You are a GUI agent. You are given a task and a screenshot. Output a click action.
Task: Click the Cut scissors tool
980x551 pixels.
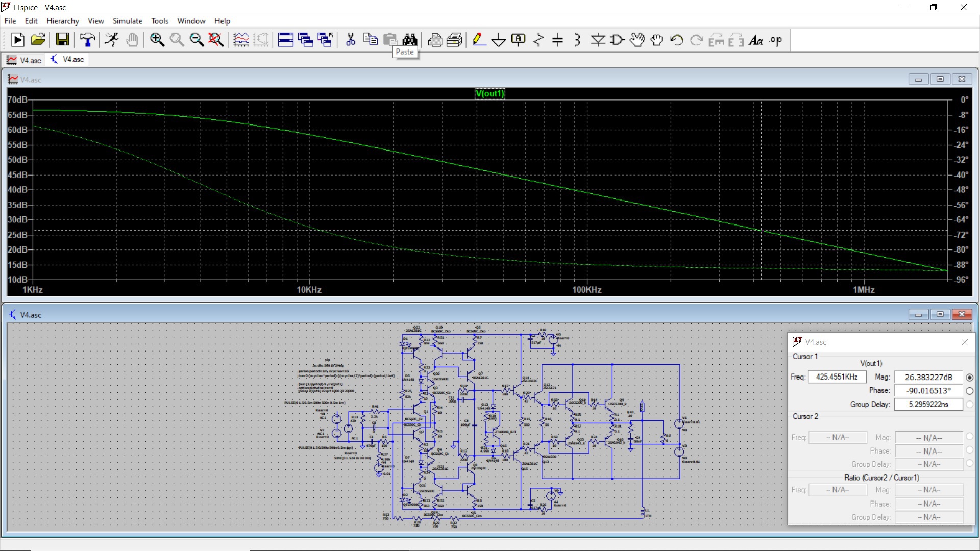pyautogui.click(x=350, y=40)
